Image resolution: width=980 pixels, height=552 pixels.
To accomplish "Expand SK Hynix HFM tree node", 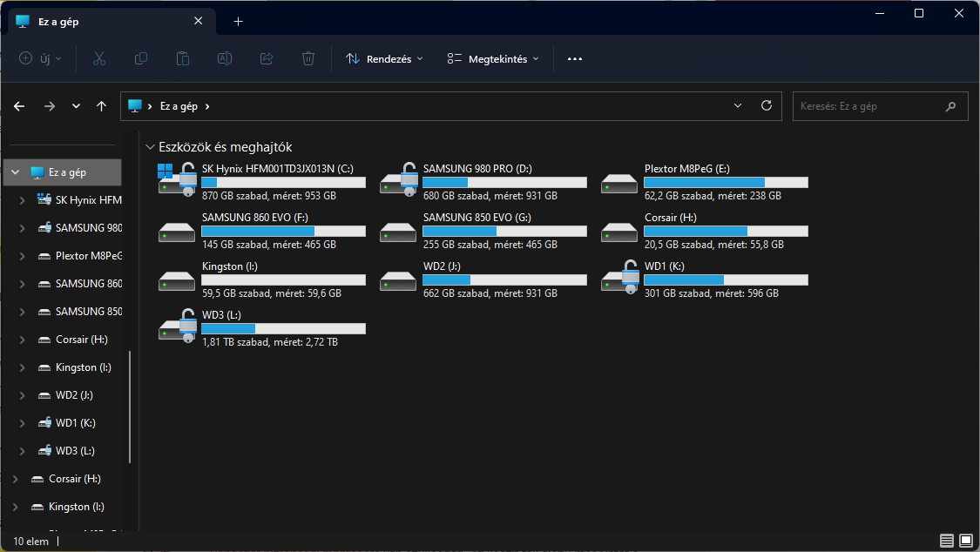I will tap(22, 200).
